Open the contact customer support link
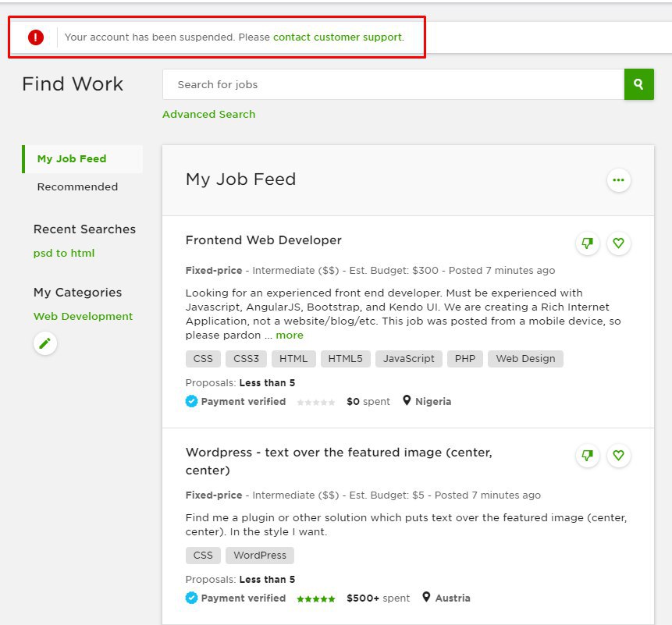The width and height of the screenshot is (672, 625). (337, 37)
